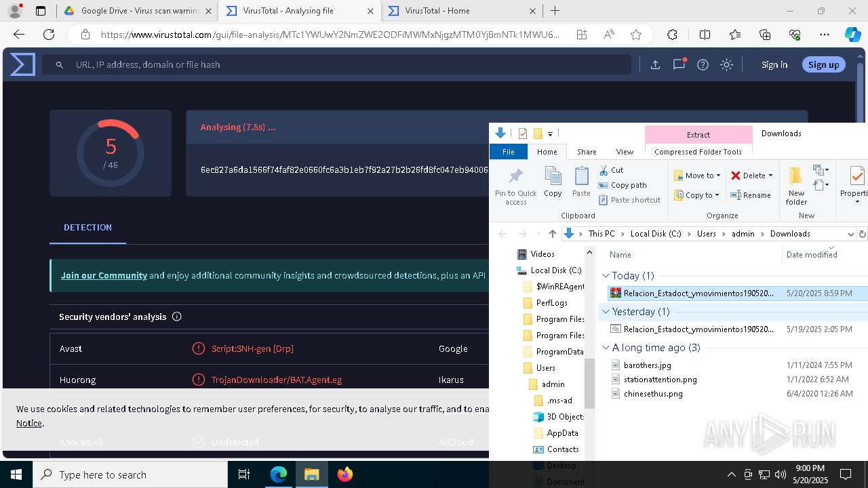Click Cut in the Clipboard group
The height and width of the screenshot is (488, 868).
611,170
